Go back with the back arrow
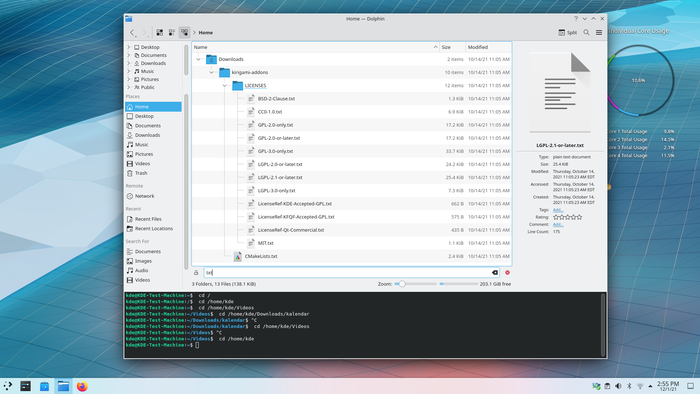 coord(132,33)
